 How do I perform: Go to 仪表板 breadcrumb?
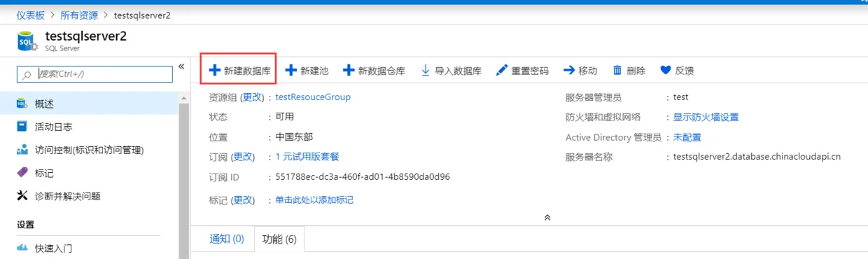tap(31, 15)
